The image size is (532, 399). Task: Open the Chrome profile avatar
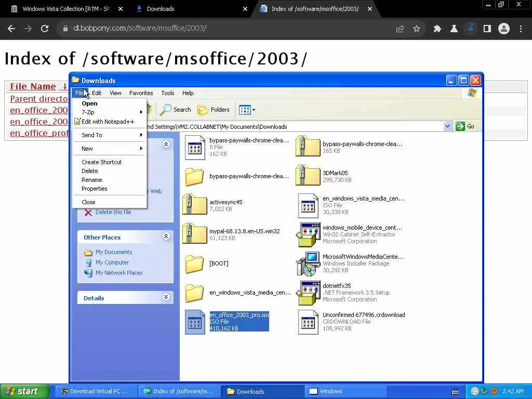pos(504,29)
